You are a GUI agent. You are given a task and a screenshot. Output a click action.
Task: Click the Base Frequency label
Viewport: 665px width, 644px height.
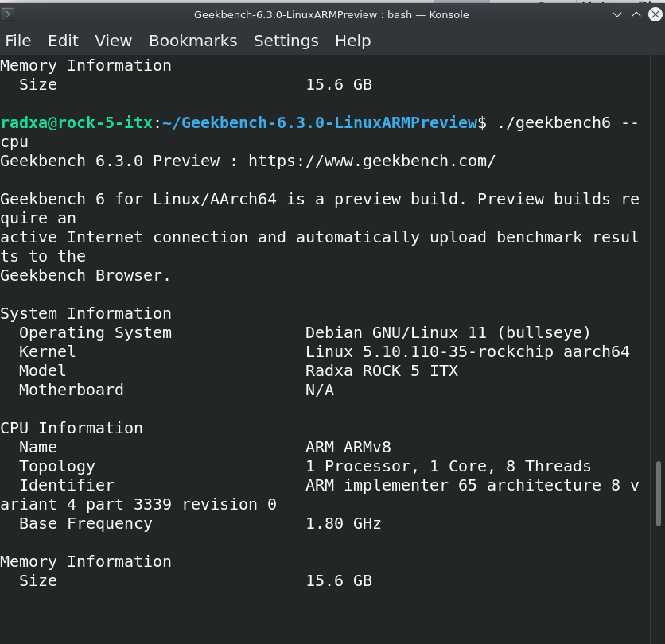coord(86,524)
